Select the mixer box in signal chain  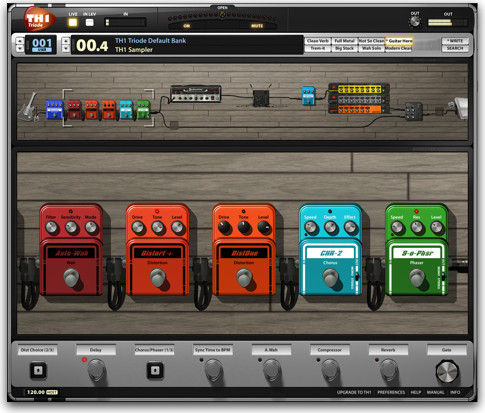point(414,111)
